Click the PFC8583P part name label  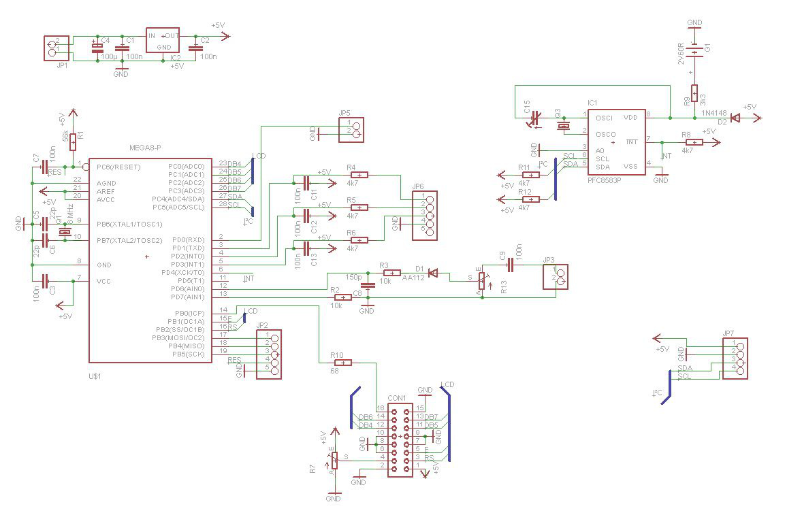[605, 180]
